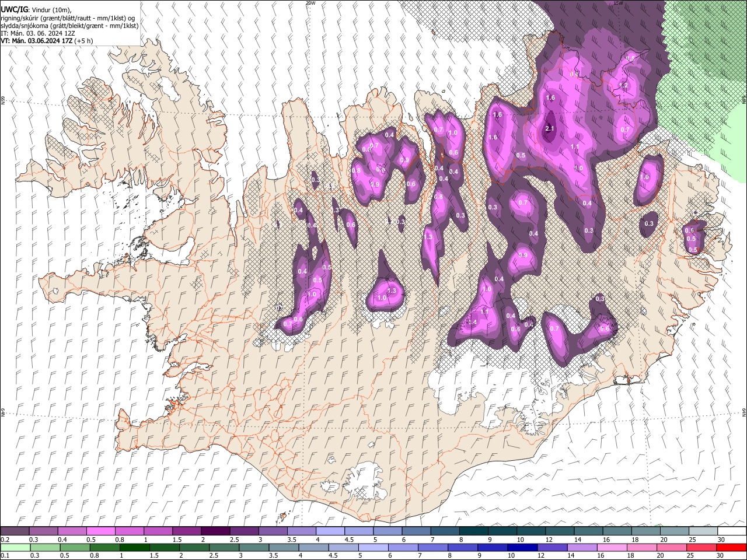Click the '1.2' snowfall value in the northeast
The height and width of the screenshot is (560, 747).
coord(623,85)
